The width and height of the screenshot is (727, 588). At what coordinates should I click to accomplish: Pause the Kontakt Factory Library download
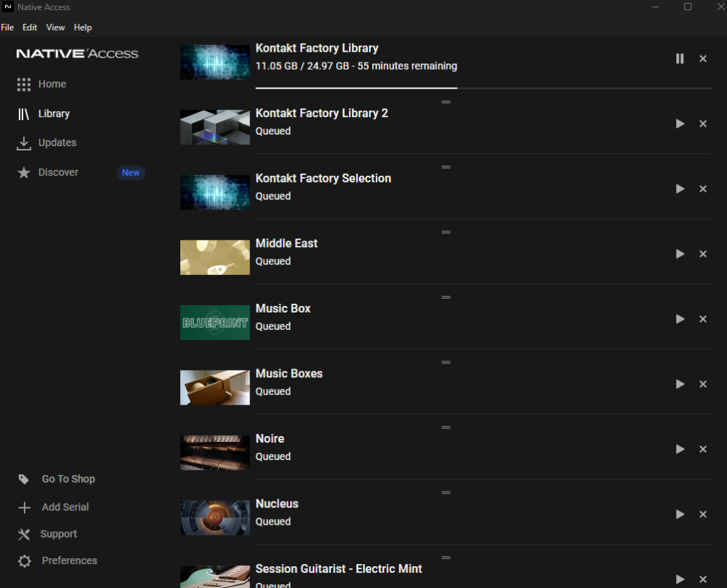pyautogui.click(x=680, y=59)
